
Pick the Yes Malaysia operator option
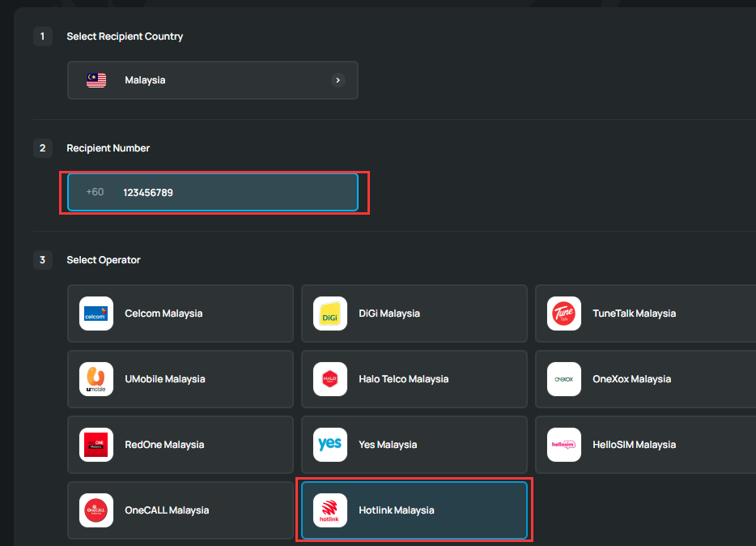pyautogui.click(x=414, y=445)
